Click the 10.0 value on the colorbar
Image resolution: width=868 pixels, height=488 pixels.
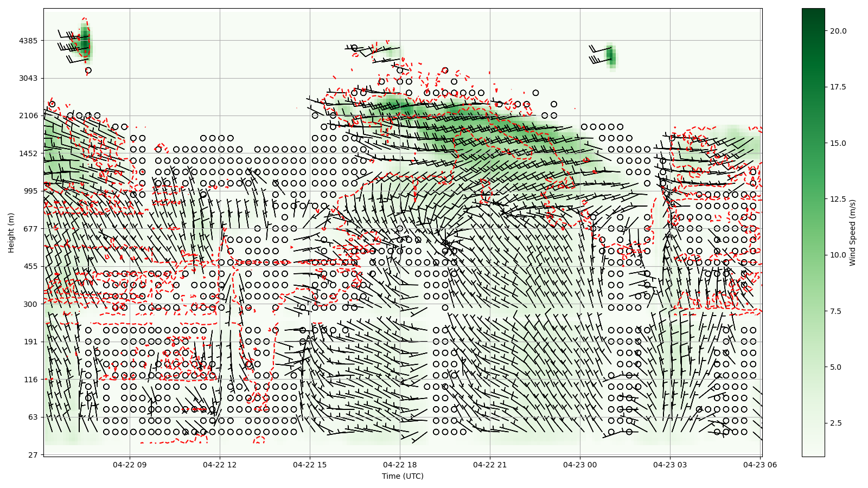838,255
